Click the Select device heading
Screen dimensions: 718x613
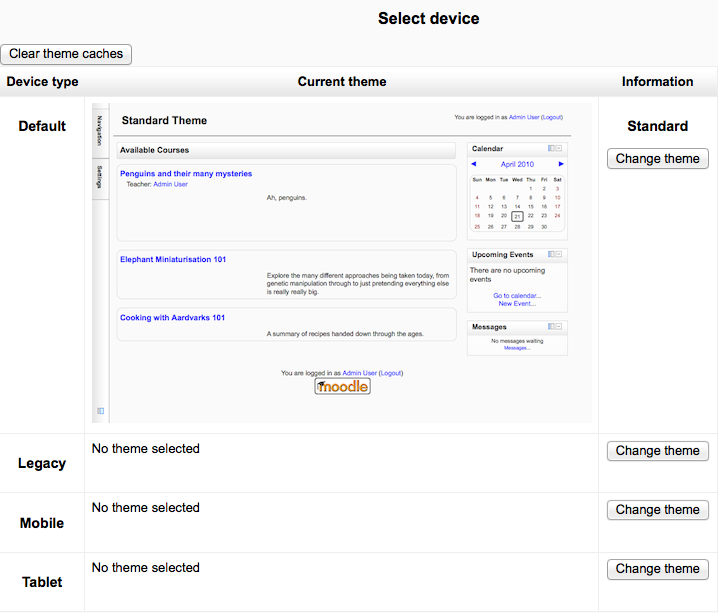[429, 19]
